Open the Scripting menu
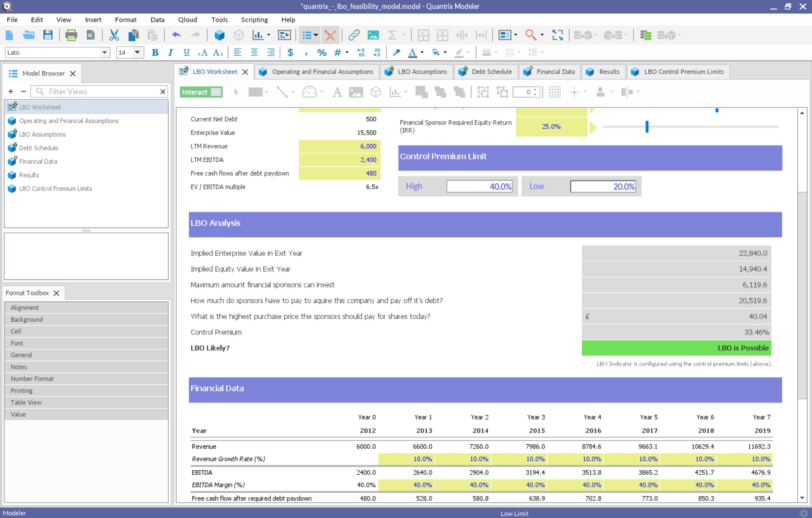812x518 pixels. 254,20
